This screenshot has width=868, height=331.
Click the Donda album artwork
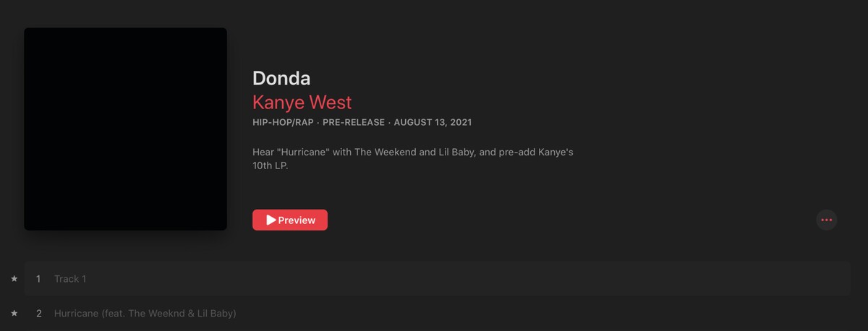click(125, 129)
